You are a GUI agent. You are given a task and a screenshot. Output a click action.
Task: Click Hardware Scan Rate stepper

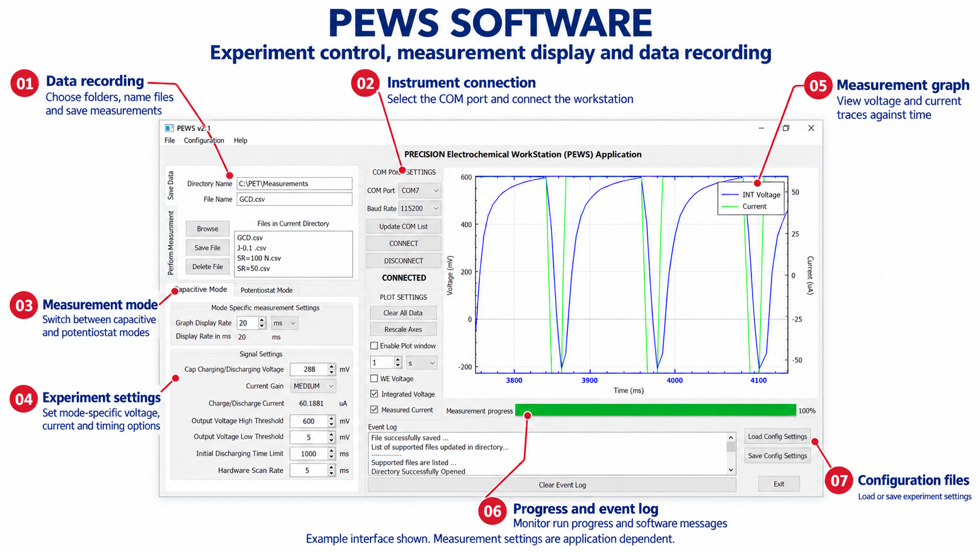[313, 470]
